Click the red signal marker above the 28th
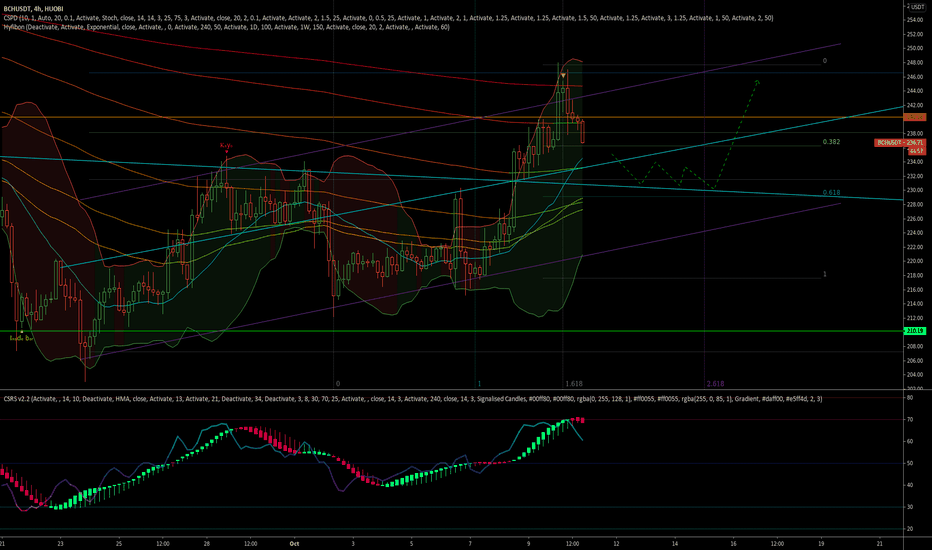The width and height of the screenshot is (932, 550). click(226, 147)
